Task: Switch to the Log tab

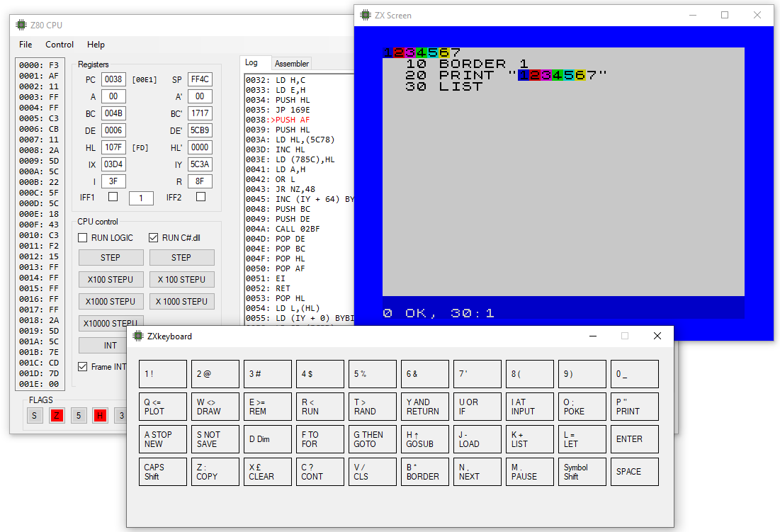Action: 255,62
